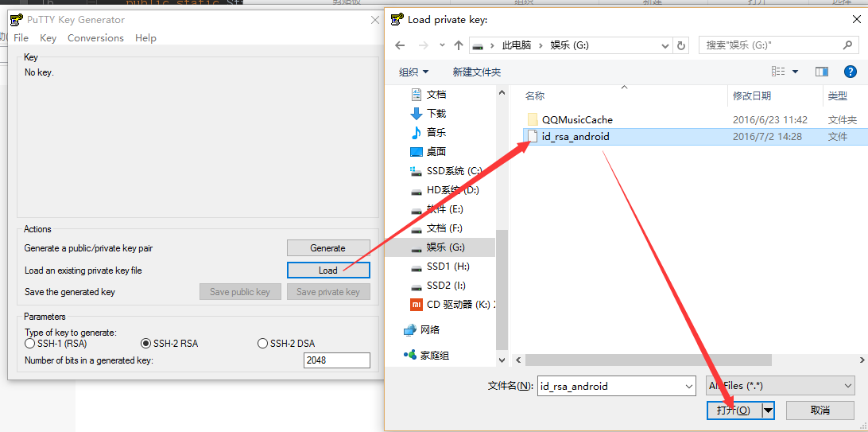The width and height of the screenshot is (868, 432).
Task: Refresh the current folder view
Action: click(x=681, y=45)
